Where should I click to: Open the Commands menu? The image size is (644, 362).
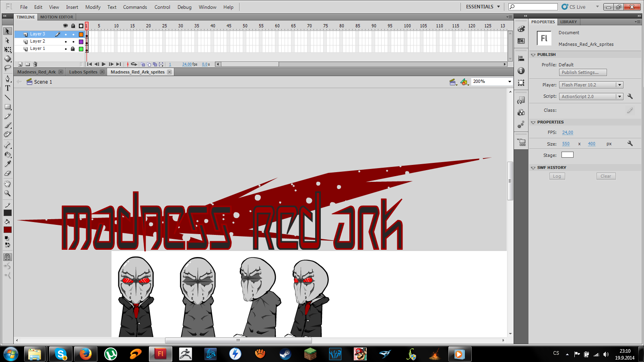tap(135, 7)
